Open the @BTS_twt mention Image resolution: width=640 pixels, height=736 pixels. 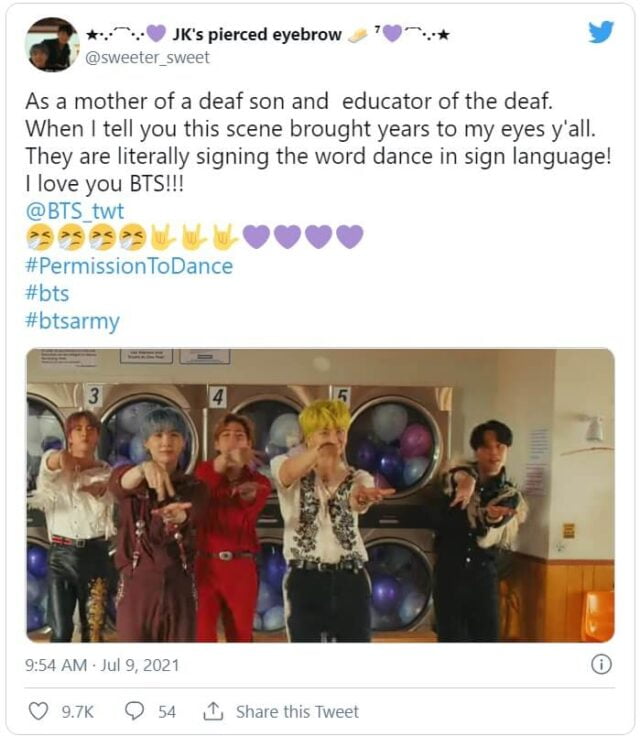point(75,211)
